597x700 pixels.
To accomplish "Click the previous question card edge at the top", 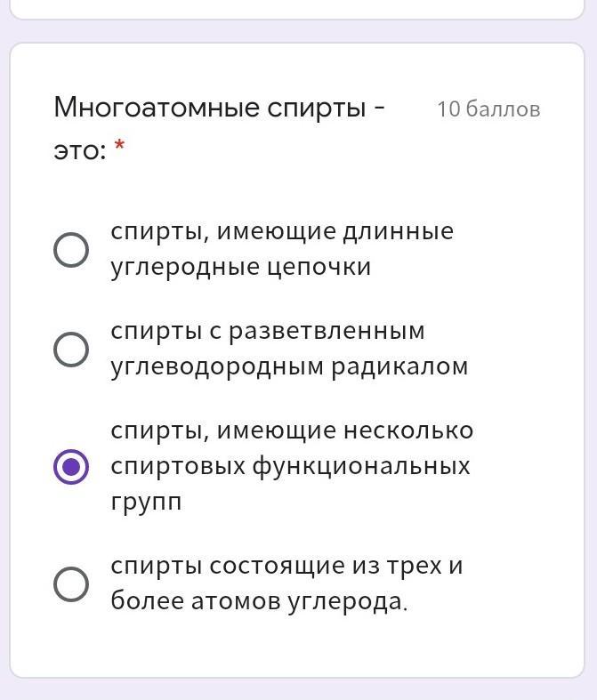I will (x=298, y=9).
